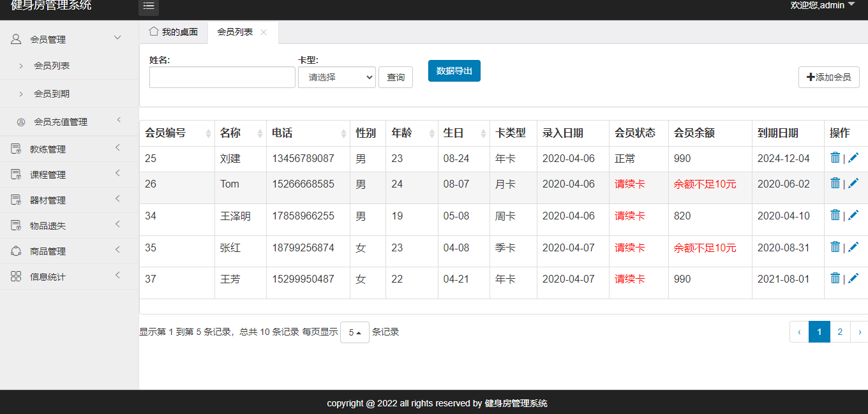This screenshot has width=868, height=414.
Task: Click the 信息统计 grid icon
Action: click(17, 276)
